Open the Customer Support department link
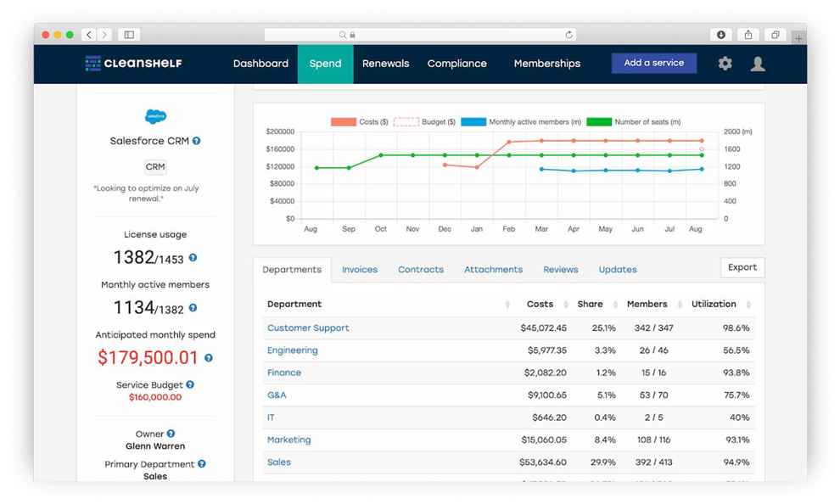The width and height of the screenshot is (840, 504). pos(308,328)
